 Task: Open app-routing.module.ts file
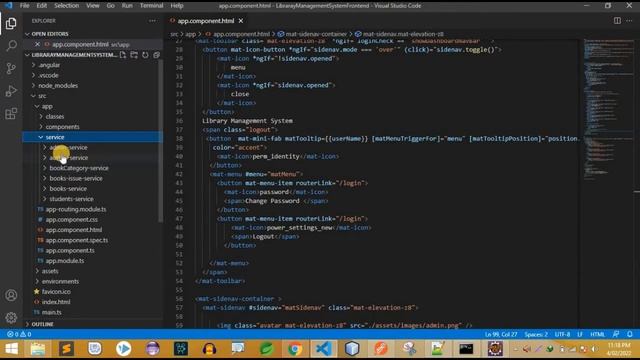[76, 209]
